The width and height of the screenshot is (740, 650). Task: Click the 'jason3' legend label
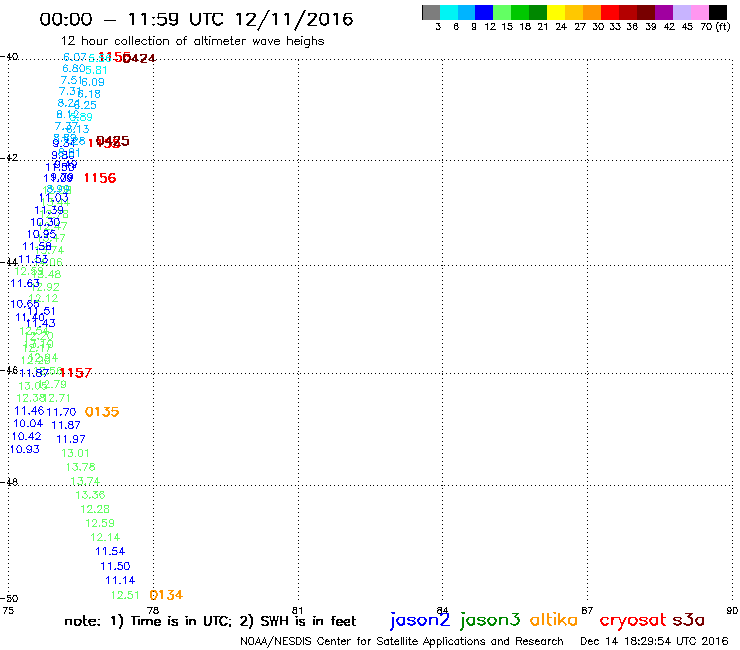pos(490,620)
